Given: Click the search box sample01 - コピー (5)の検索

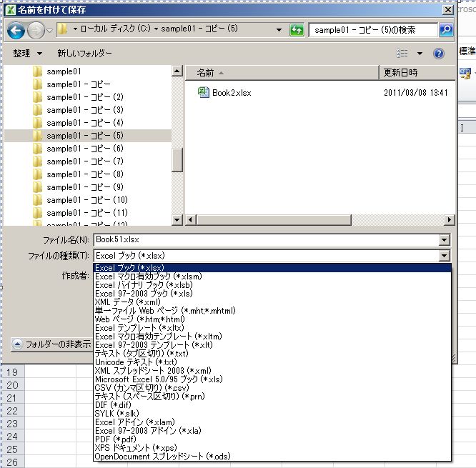Looking at the screenshot, I should coord(373,30).
